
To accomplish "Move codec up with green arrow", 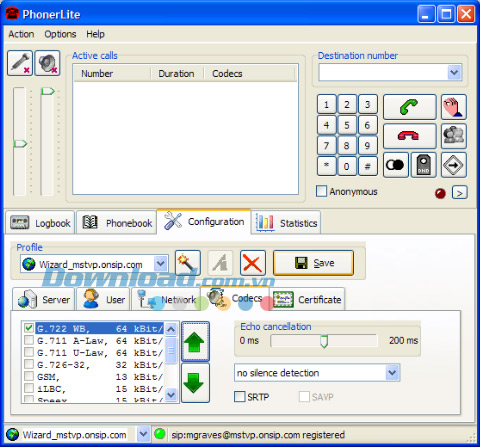I will coord(195,342).
